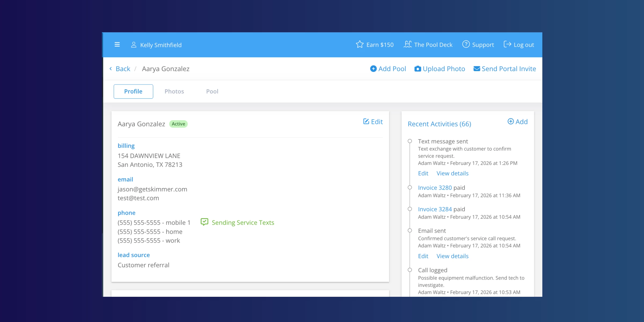Open the Invoice 3280 link
This screenshot has width=644, height=322.
pyautogui.click(x=435, y=188)
